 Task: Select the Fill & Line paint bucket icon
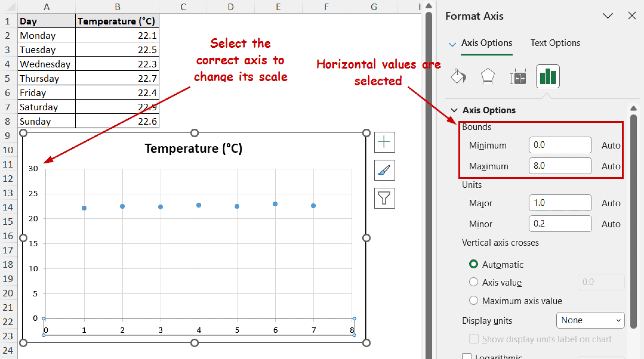point(458,76)
